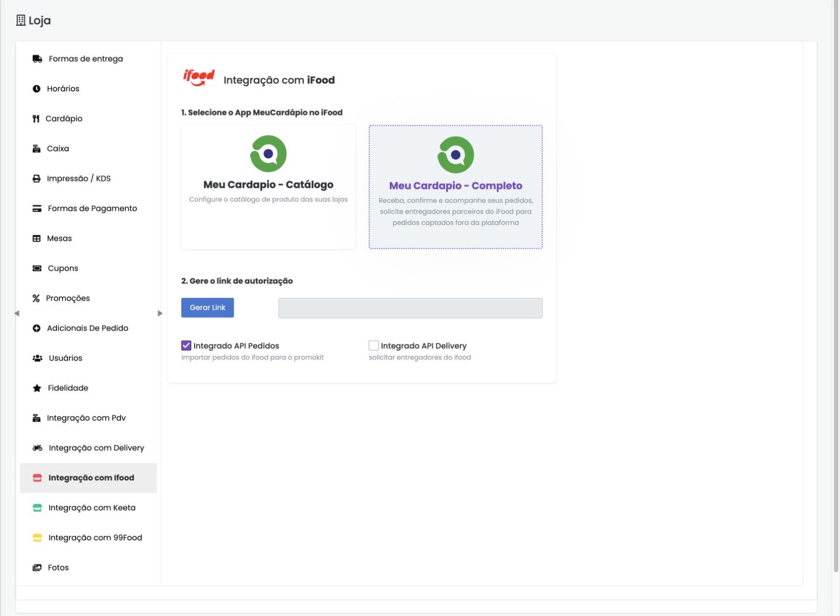Click the motorcycle icon for Integração com Delivery
Image resolution: width=840 pixels, height=616 pixels.
click(x=37, y=448)
